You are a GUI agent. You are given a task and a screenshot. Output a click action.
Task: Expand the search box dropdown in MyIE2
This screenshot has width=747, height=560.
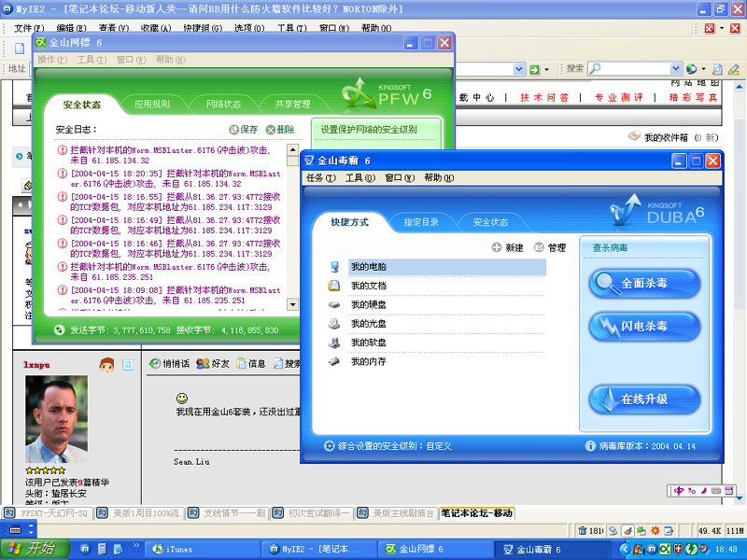coord(675,69)
